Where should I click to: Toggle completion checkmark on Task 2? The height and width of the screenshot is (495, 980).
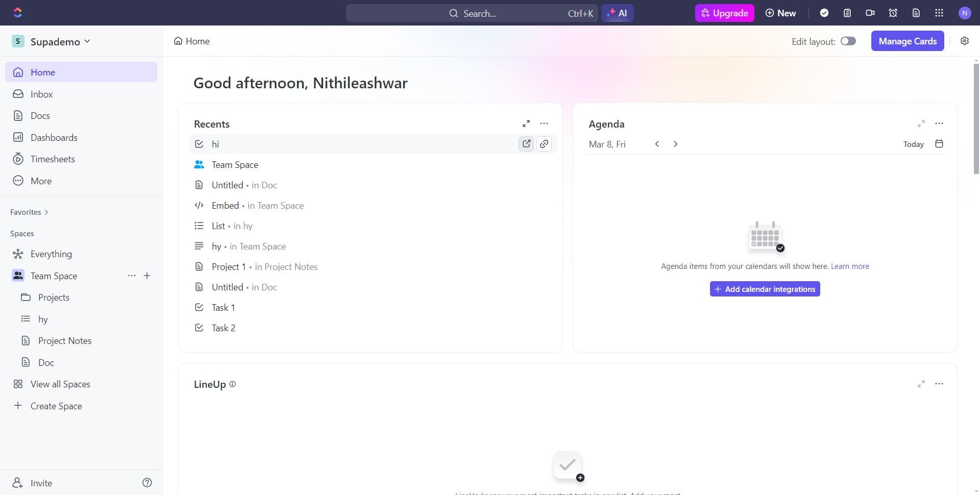coord(199,328)
